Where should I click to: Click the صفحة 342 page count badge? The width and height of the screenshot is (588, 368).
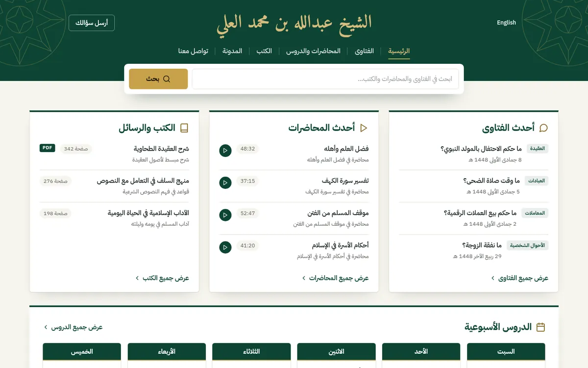76,149
